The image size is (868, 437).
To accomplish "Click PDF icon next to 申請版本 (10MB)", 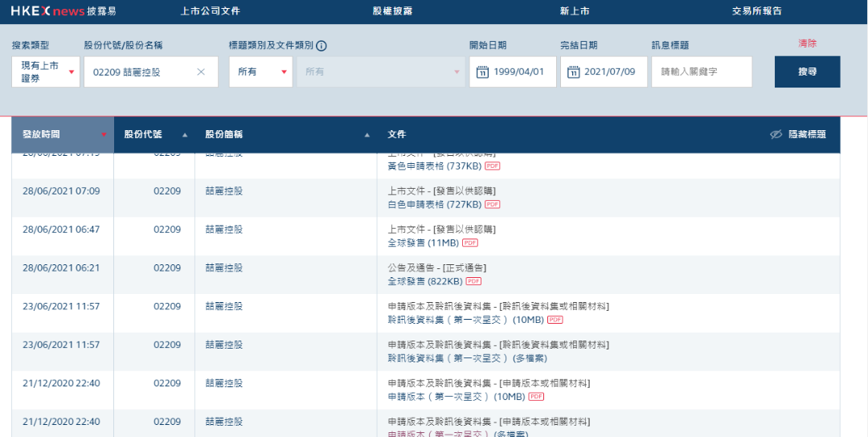I will [x=536, y=397].
